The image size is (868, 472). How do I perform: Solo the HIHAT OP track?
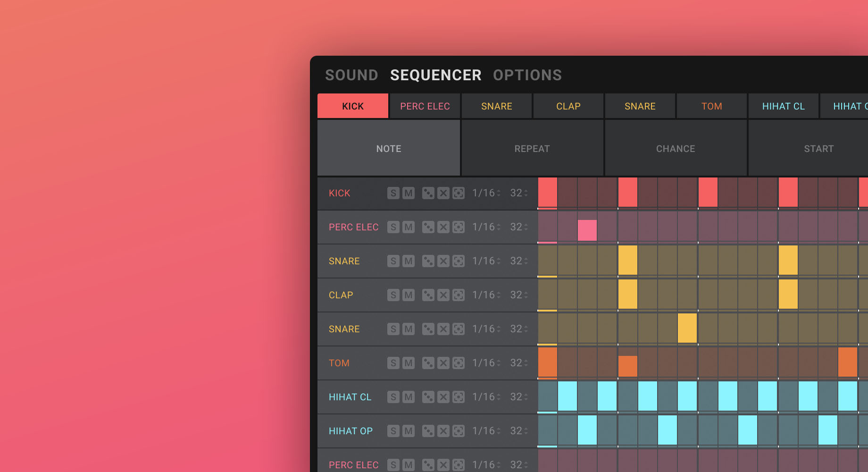(x=393, y=431)
